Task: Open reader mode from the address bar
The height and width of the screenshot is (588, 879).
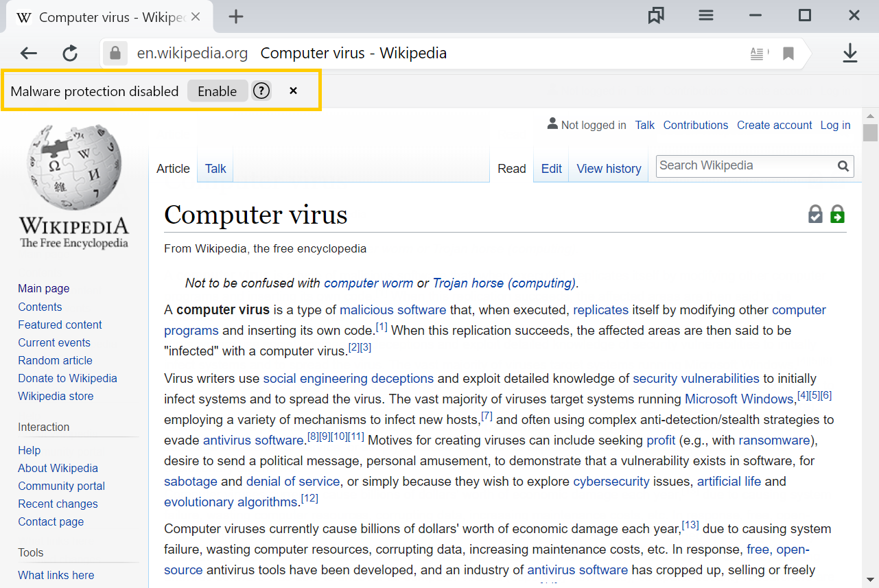Action: [758, 54]
